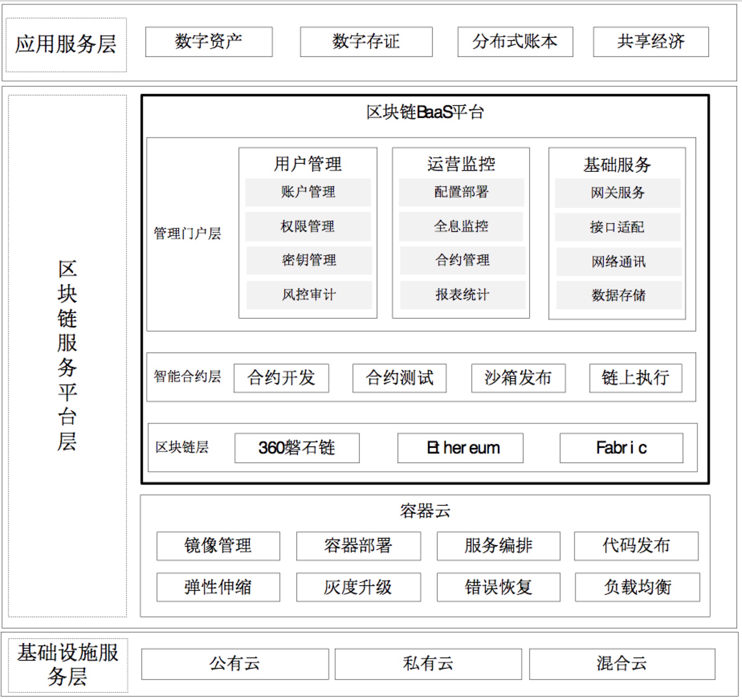The height and width of the screenshot is (700, 742).
Task: Select the Ethereum box
Action: tap(461, 448)
